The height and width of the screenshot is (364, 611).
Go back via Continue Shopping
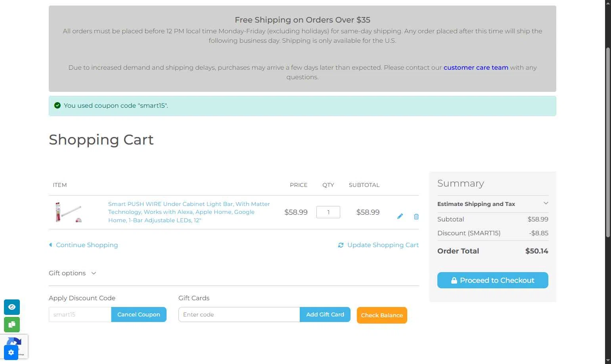coord(83,245)
